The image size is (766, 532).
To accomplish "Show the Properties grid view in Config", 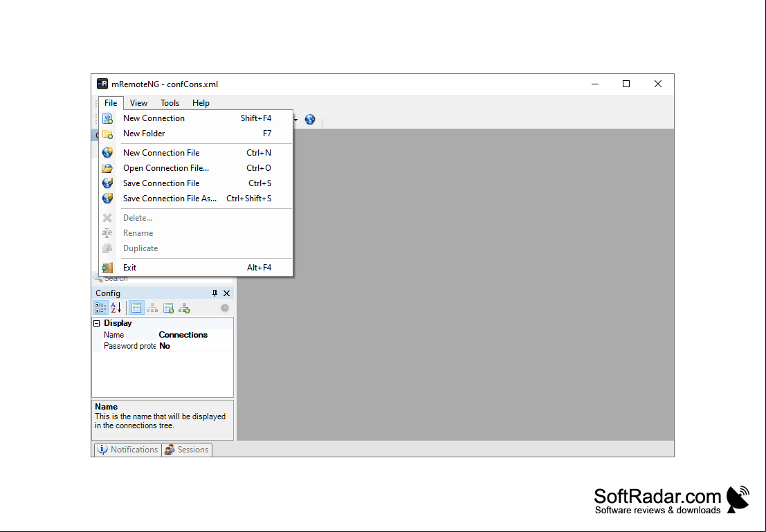I will (136, 308).
